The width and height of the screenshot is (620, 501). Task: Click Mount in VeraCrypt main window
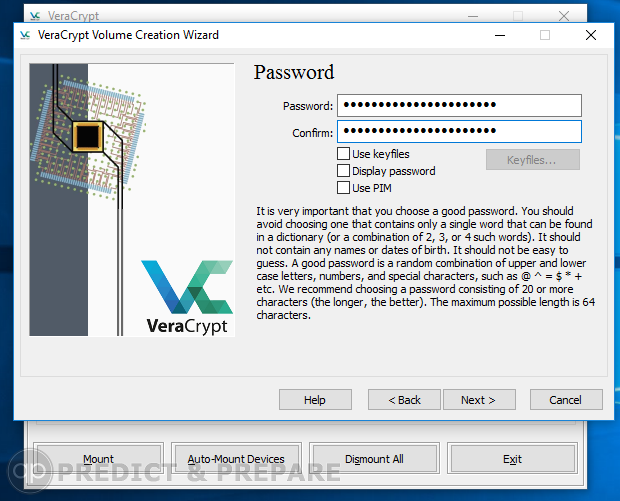click(98, 459)
